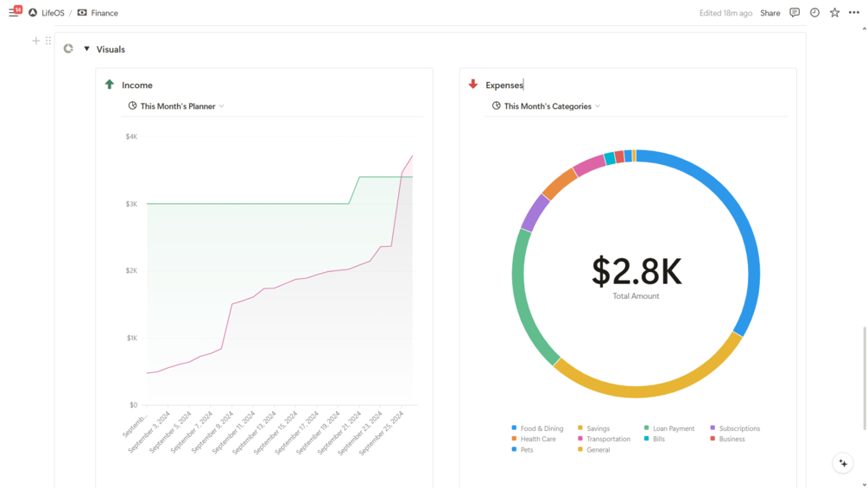This screenshot has width=868, height=488.
Task: Open the This Month's Planner view dropdown
Action: (176, 105)
